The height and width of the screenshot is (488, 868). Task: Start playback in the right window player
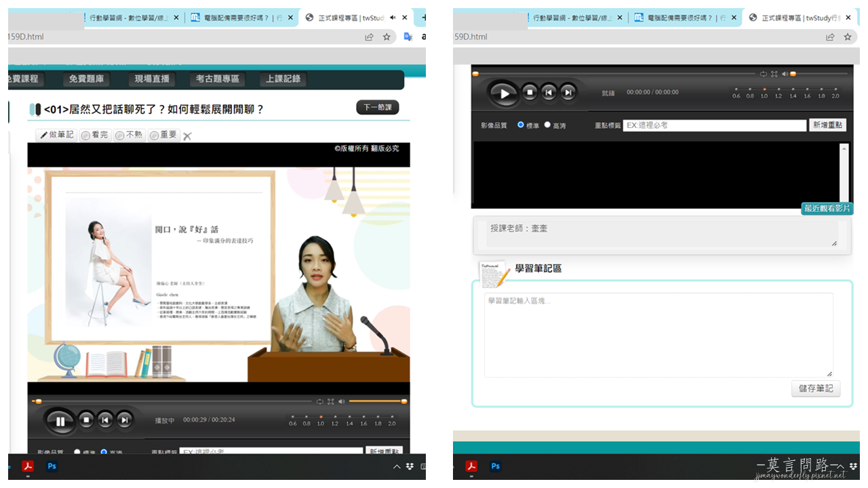tap(504, 94)
